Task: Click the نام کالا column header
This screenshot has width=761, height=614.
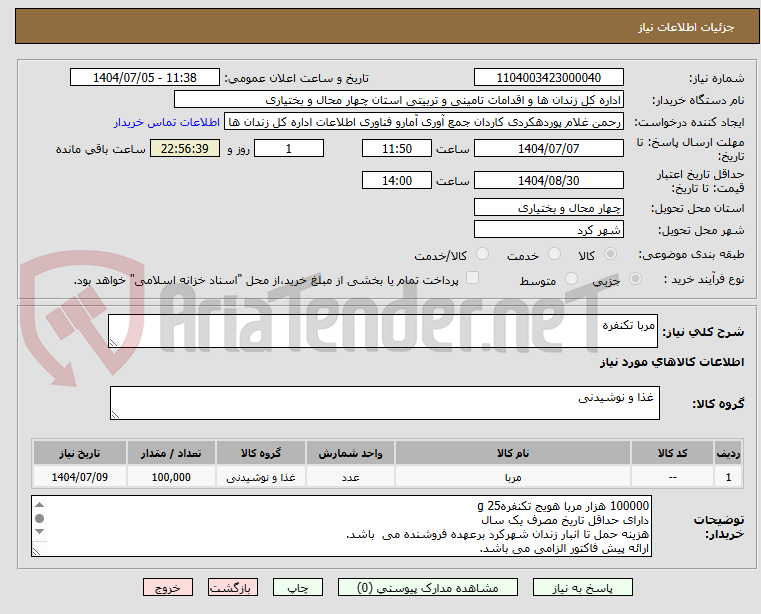Action: point(513,453)
